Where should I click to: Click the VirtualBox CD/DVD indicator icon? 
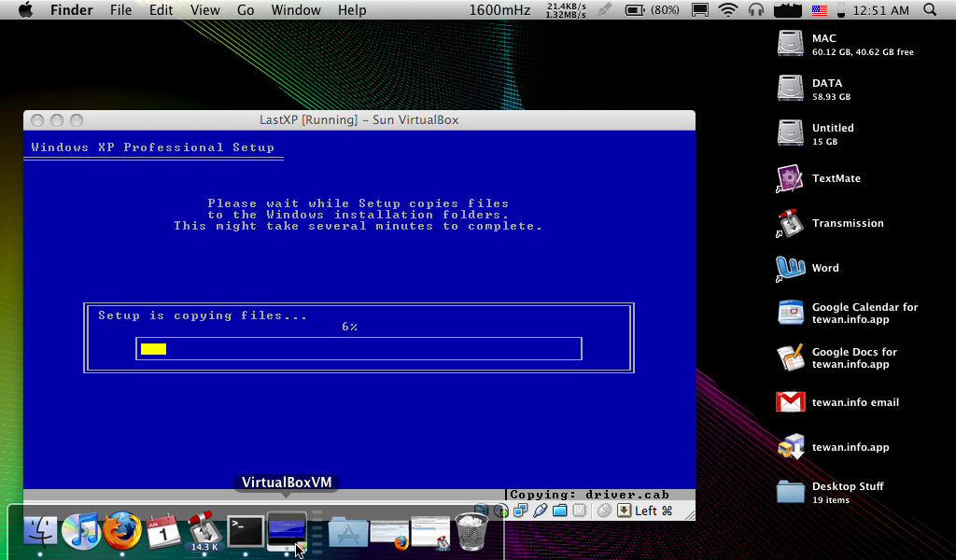click(x=501, y=511)
